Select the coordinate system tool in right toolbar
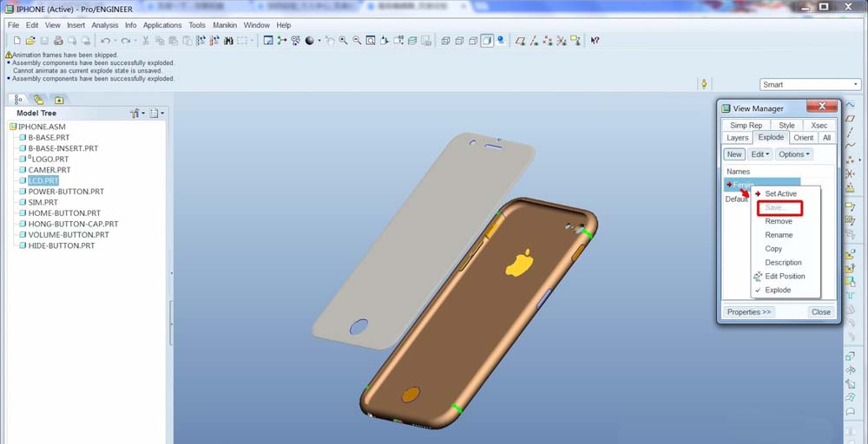 (x=851, y=173)
